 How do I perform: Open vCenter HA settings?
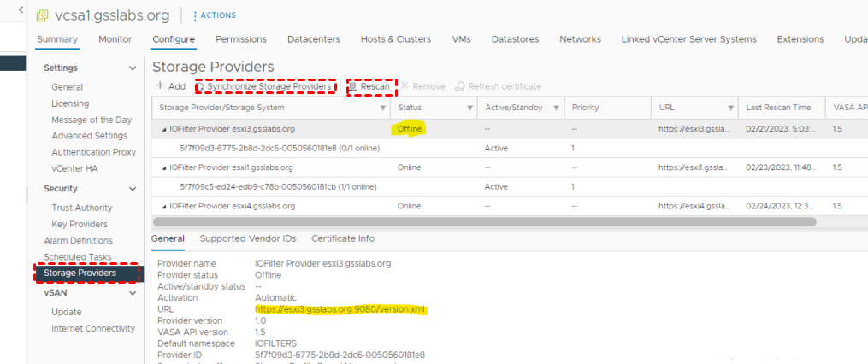(74, 168)
